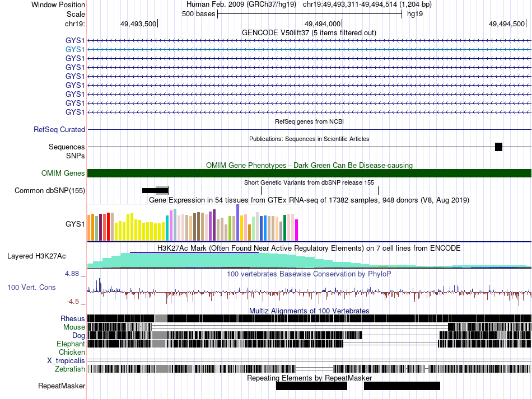Click the OMIM Genes track label
Image resolution: width=532 pixels, height=399 pixels.
point(63,173)
